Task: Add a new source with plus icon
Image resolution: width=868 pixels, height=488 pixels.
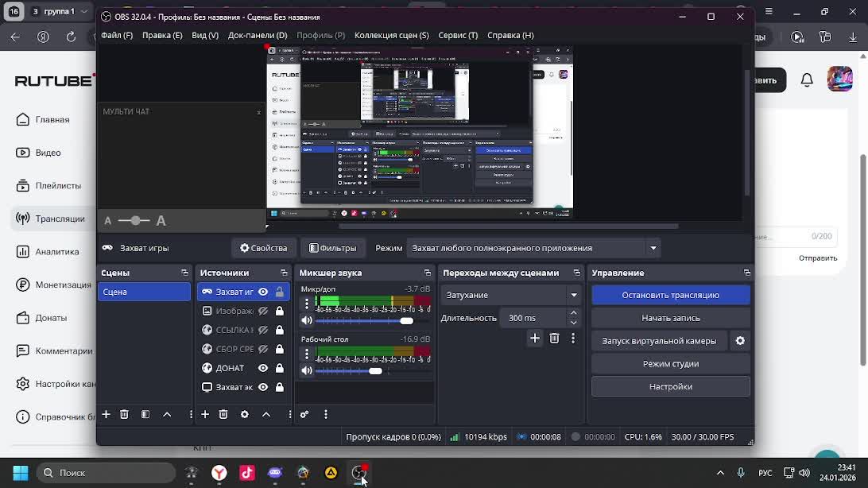Action: click(205, 414)
